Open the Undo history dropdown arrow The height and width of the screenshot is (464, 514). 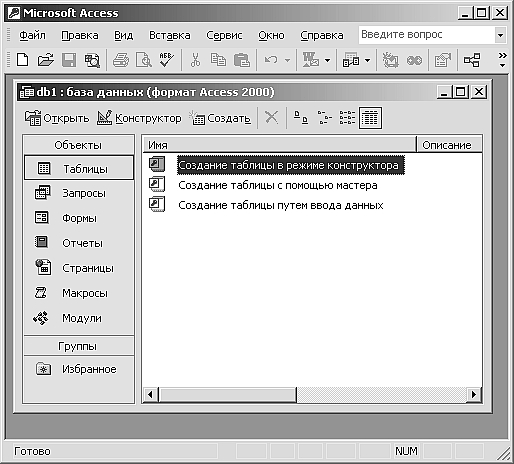pos(287,60)
